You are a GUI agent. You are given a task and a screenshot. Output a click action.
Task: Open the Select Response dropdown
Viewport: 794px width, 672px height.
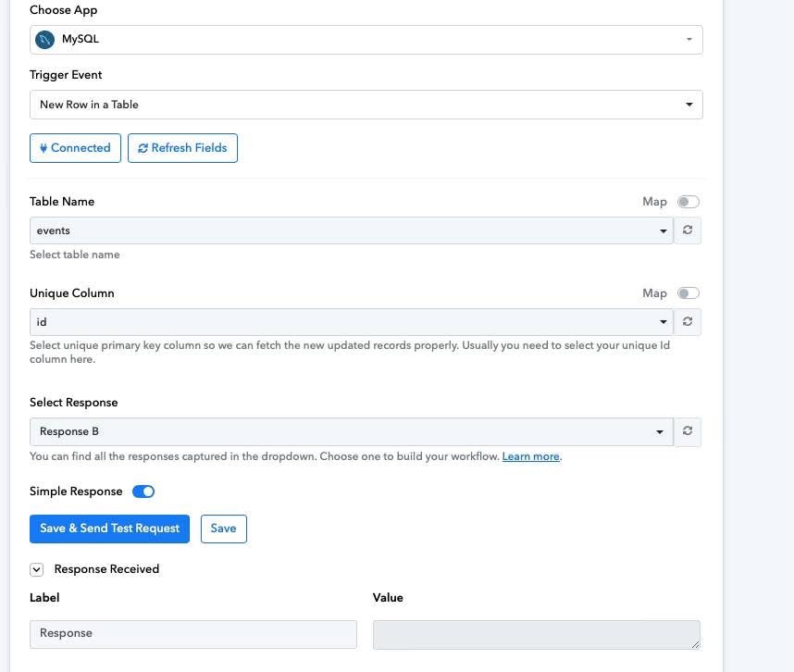[x=352, y=431]
